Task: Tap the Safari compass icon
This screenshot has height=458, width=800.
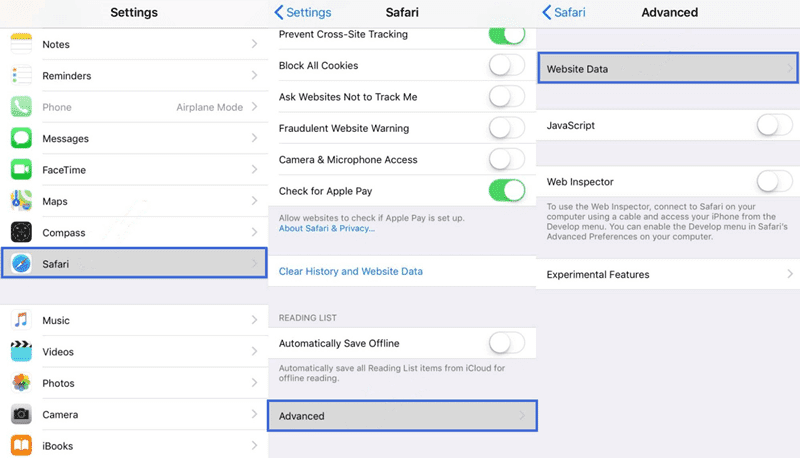Action: [21, 264]
